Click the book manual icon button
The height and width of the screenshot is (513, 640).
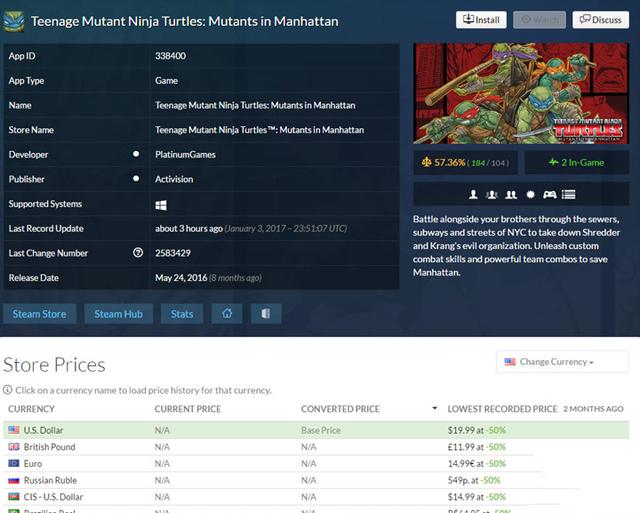(266, 314)
